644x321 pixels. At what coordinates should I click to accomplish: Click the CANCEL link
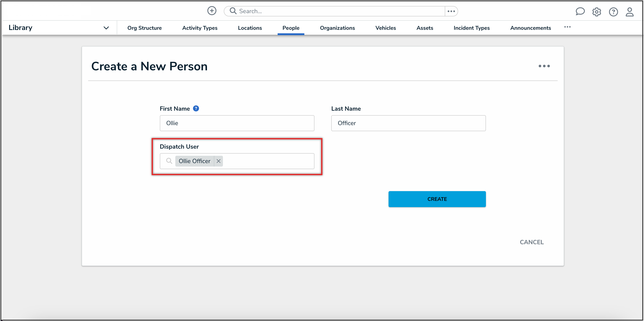(532, 242)
